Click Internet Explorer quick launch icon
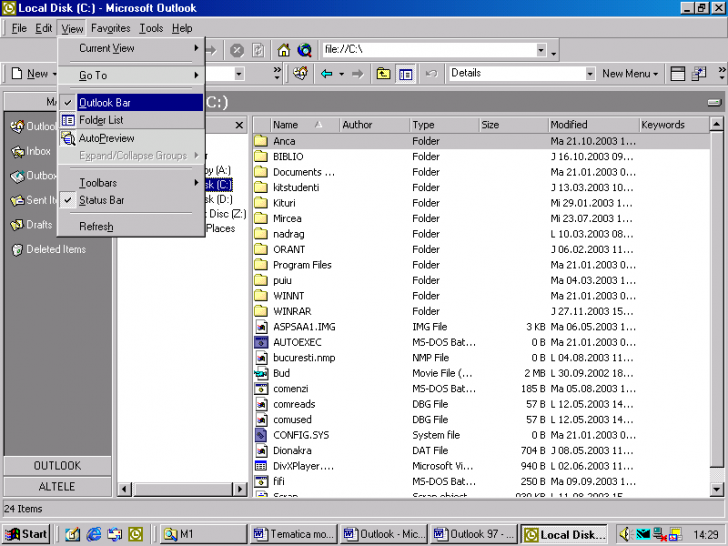This screenshot has width=728, height=546. click(x=93, y=534)
